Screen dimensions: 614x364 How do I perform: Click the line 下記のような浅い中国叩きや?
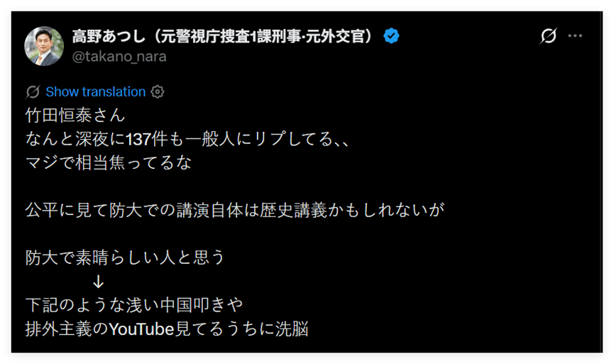(x=134, y=305)
